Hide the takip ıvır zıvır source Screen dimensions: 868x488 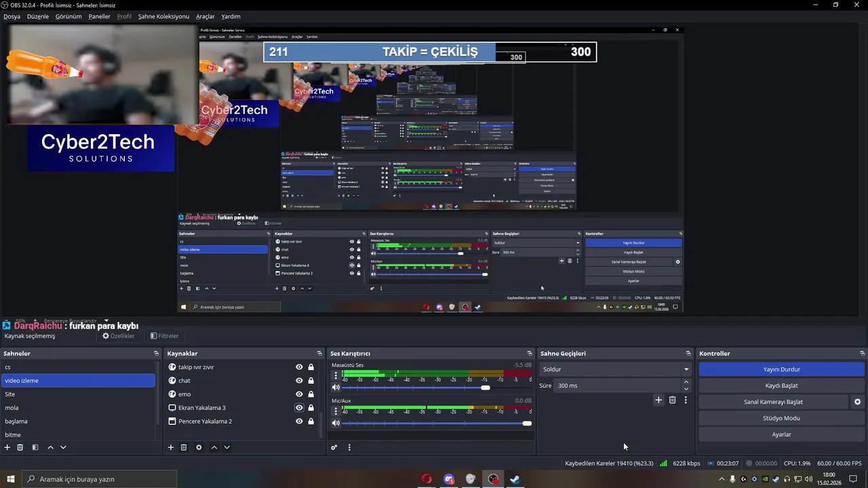coord(299,367)
